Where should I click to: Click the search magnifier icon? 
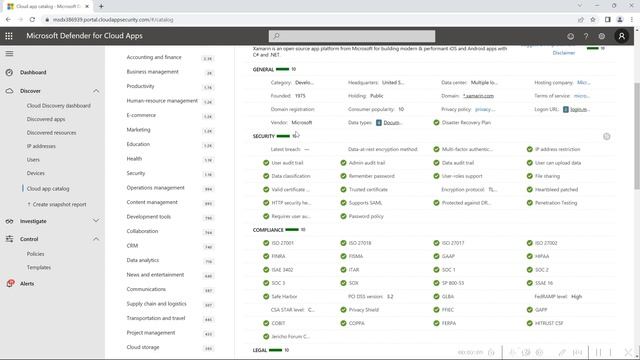point(276,36)
